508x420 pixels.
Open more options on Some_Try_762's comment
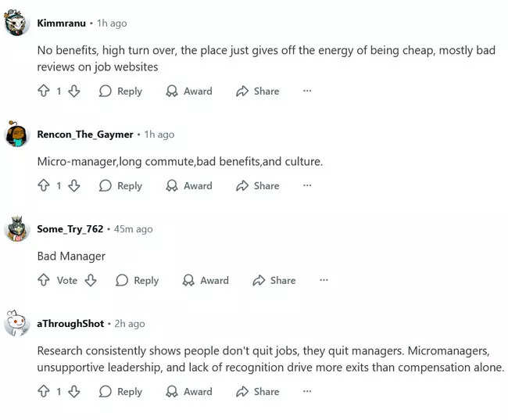tap(324, 281)
